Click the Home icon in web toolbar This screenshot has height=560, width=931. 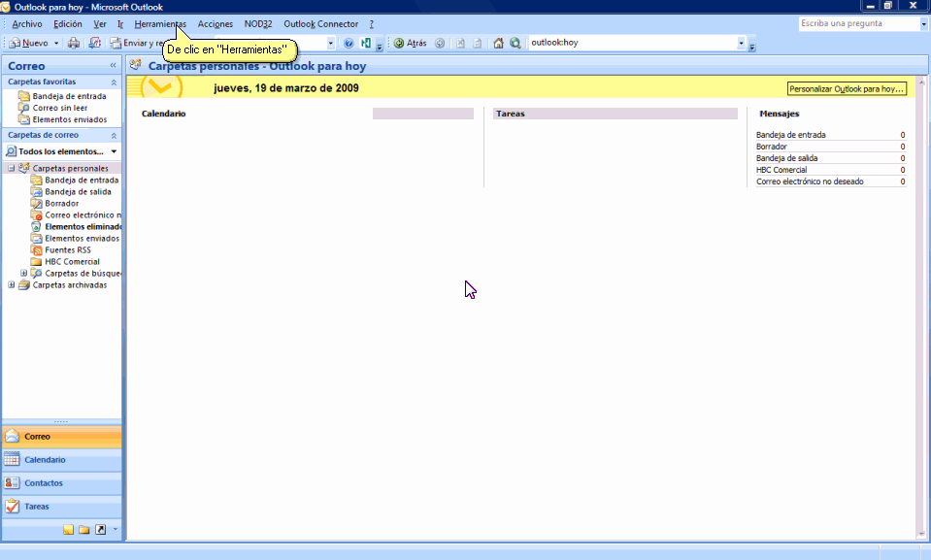click(x=498, y=43)
